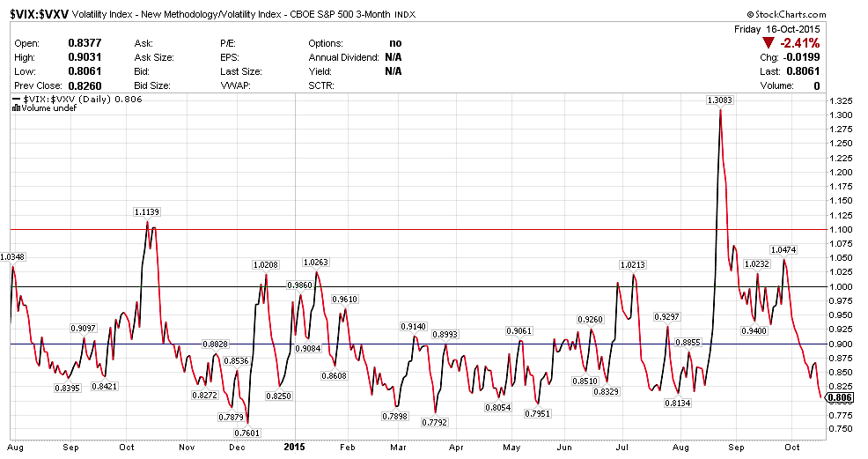Click the Feb month label on the x-axis

point(347,448)
